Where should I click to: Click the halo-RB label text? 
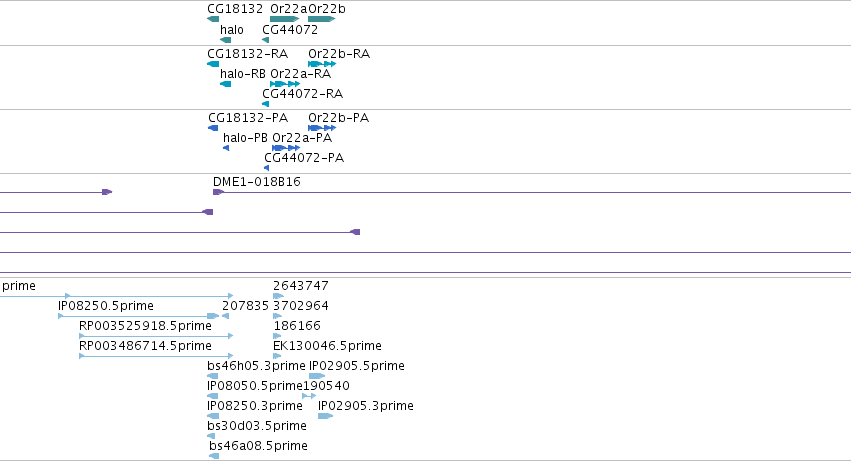[x=243, y=74]
